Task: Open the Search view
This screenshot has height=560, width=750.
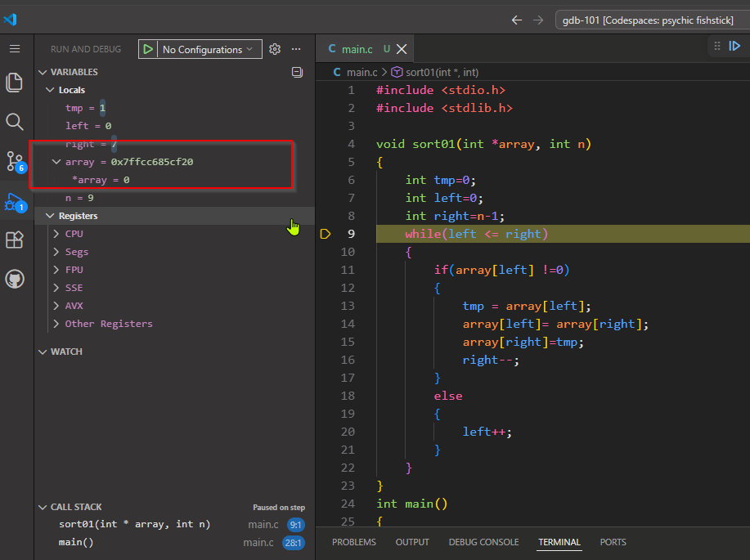Action: (15, 122)
